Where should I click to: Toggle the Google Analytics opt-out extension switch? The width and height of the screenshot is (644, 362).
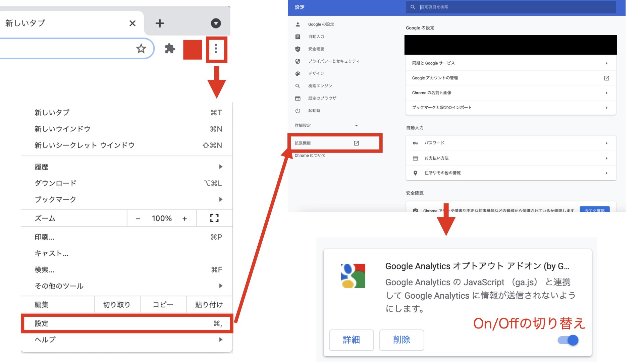point(568,340)
